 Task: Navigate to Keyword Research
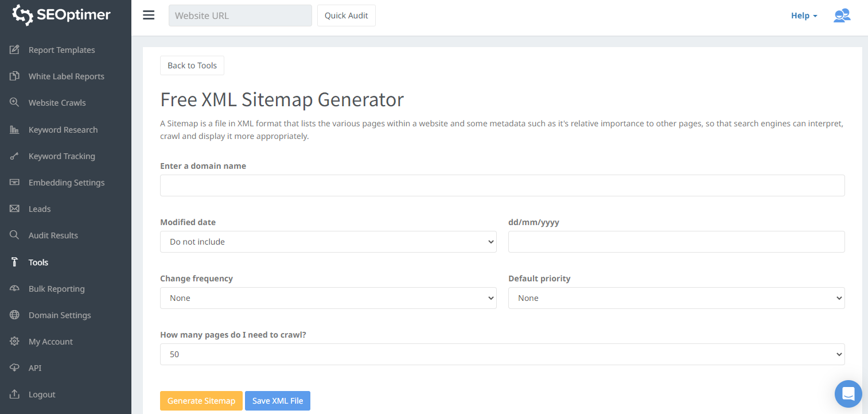(63, 130)
